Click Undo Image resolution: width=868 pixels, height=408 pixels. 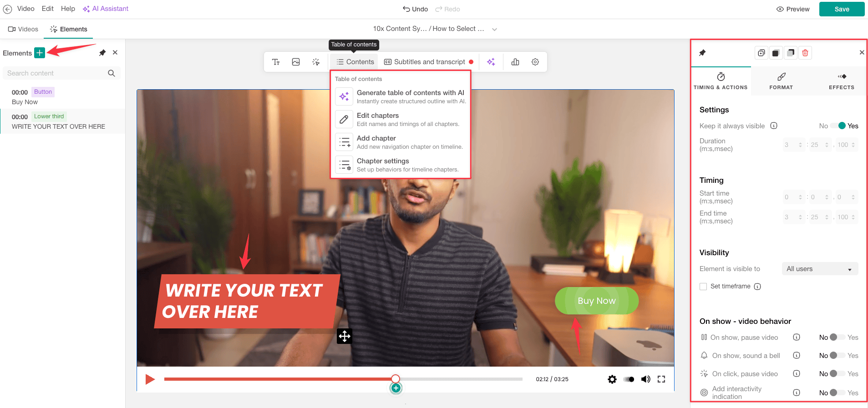coord(415,9)
